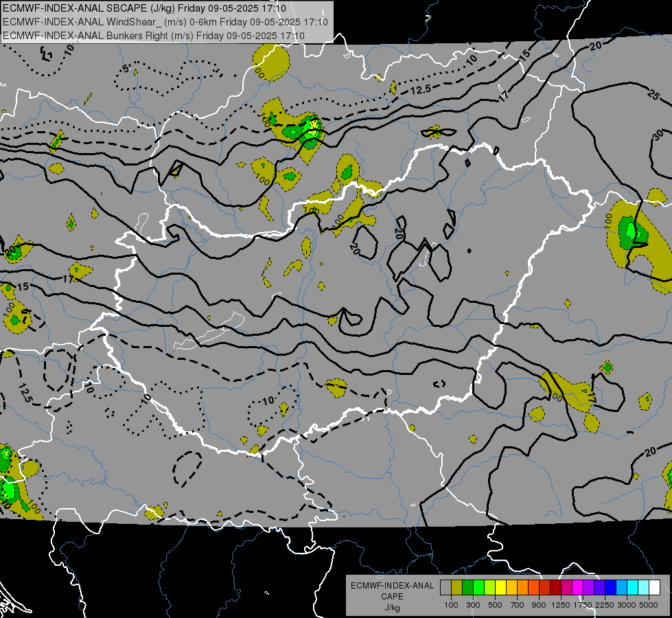
Task: Select the pure blue legend swatch
Action: [x=610, y=588]
